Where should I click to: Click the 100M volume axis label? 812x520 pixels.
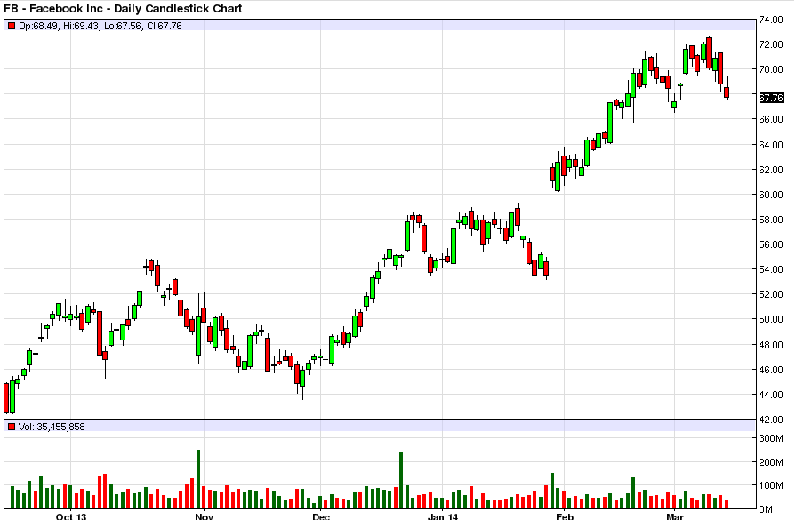771,485
